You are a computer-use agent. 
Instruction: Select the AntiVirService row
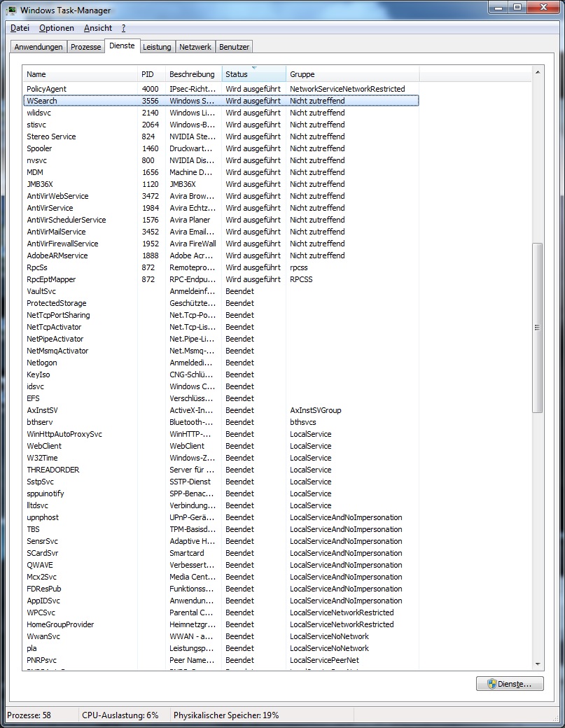click(x=221, y=208)
